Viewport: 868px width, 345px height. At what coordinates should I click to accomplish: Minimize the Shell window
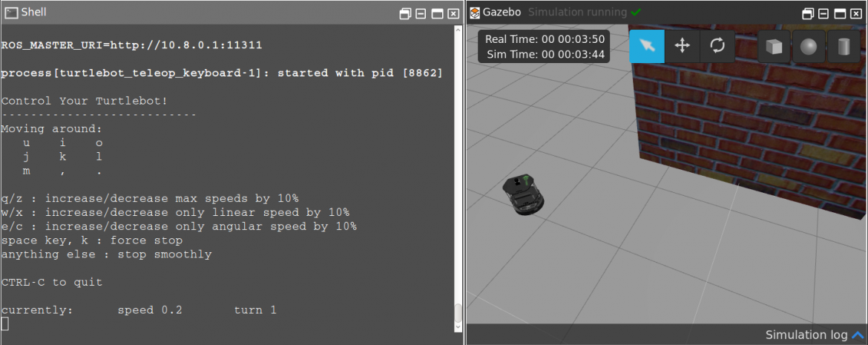(x=421, y=14)
